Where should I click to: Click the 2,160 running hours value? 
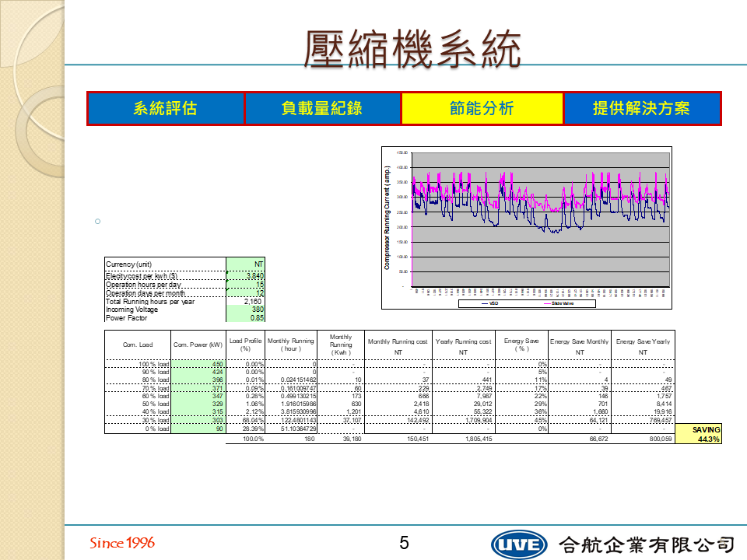245,302
